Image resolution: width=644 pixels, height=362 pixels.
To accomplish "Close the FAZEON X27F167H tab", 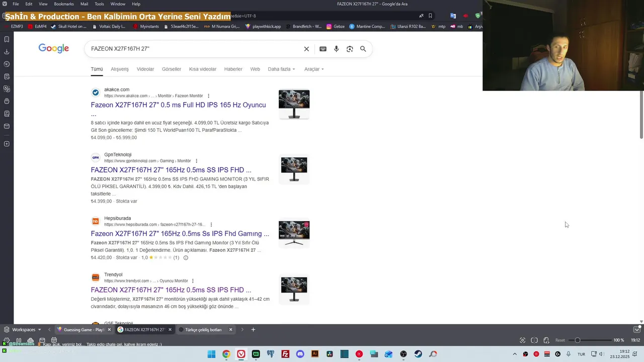I will [x=170, y=330].
